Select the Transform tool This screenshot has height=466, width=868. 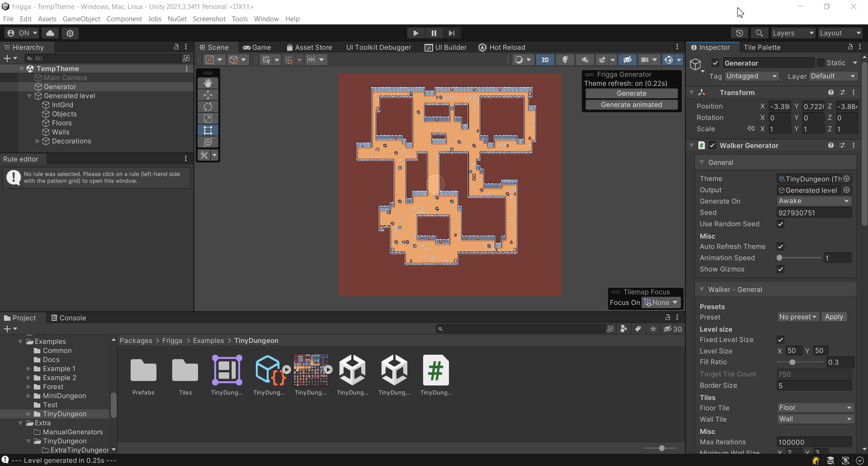pos(208,142)
